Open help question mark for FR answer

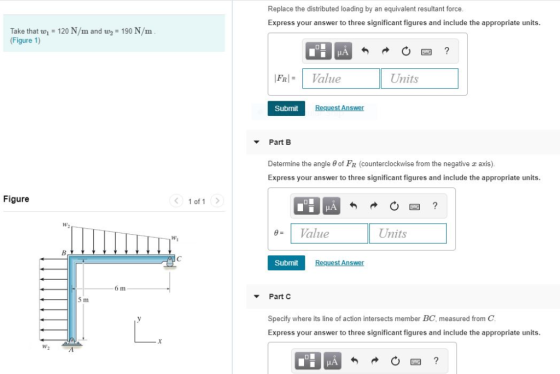pos(446,51)
